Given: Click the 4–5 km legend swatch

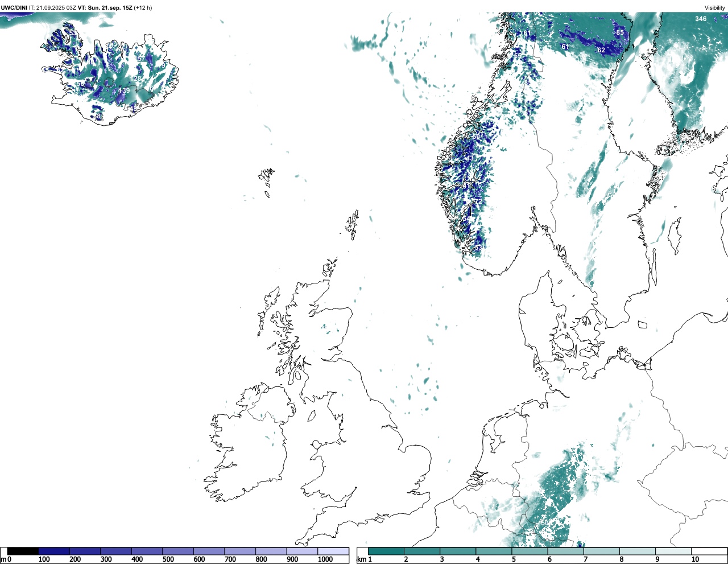Looking at the screenshot, I should tap(494, 551).
